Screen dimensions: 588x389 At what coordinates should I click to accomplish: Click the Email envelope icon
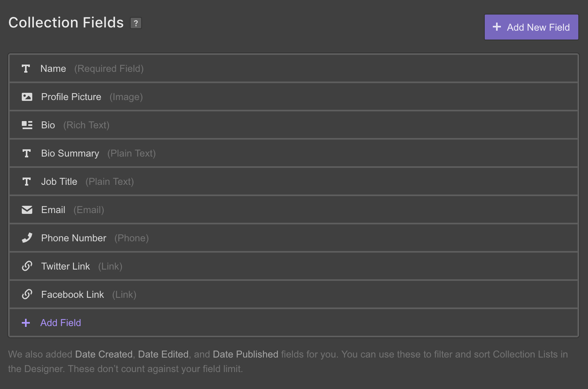[x=27, y=210]
